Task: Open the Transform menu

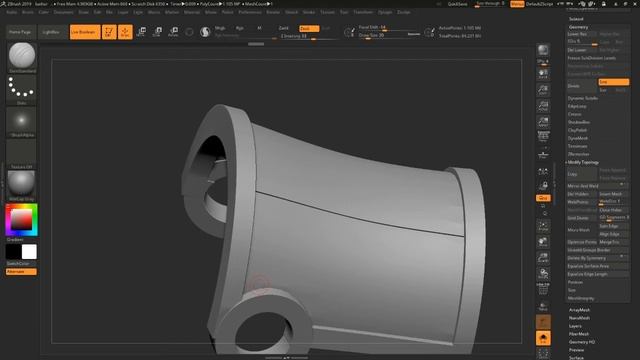Action: point(363,12)
